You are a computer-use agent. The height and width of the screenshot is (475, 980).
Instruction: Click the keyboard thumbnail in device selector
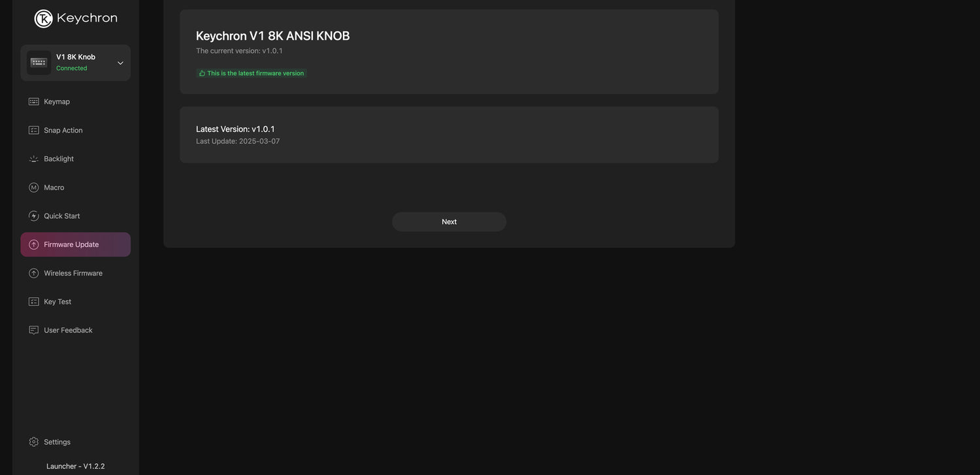39,63
